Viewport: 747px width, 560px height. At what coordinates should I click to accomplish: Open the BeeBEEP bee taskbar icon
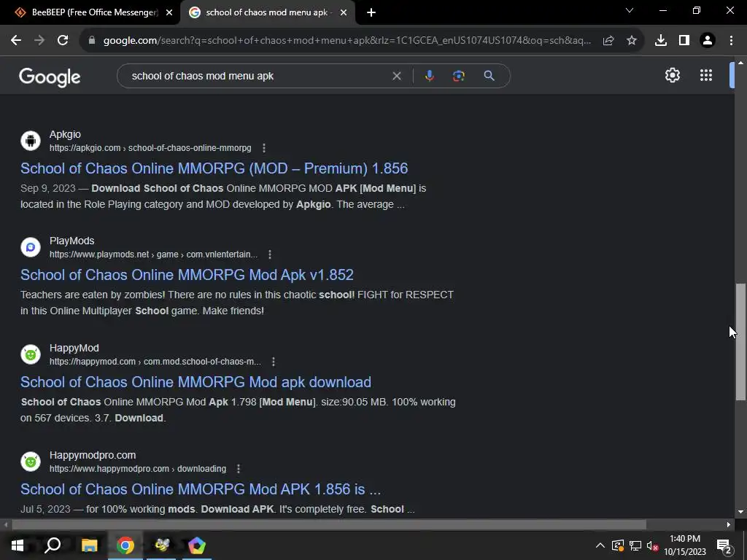pos(162,545)
